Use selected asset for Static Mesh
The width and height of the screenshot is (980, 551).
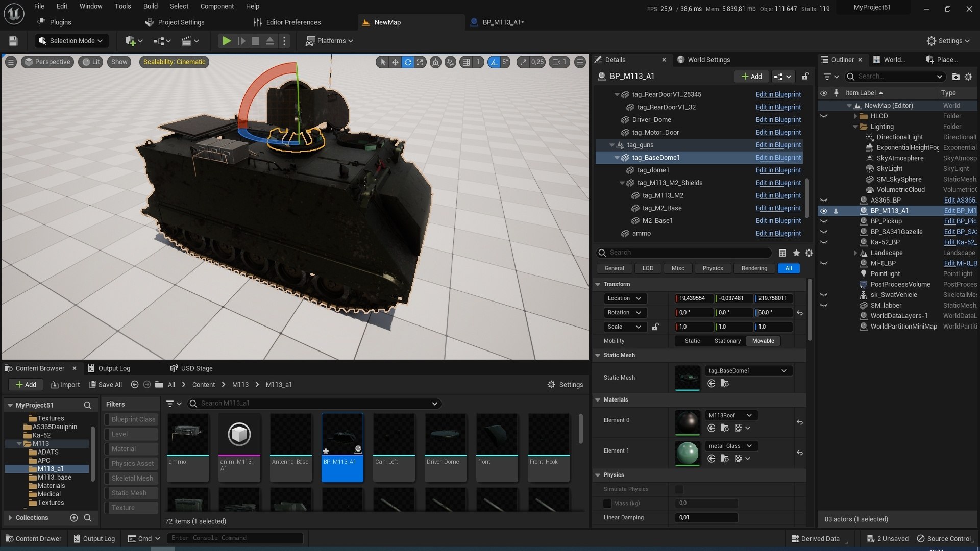pos(712,384)
